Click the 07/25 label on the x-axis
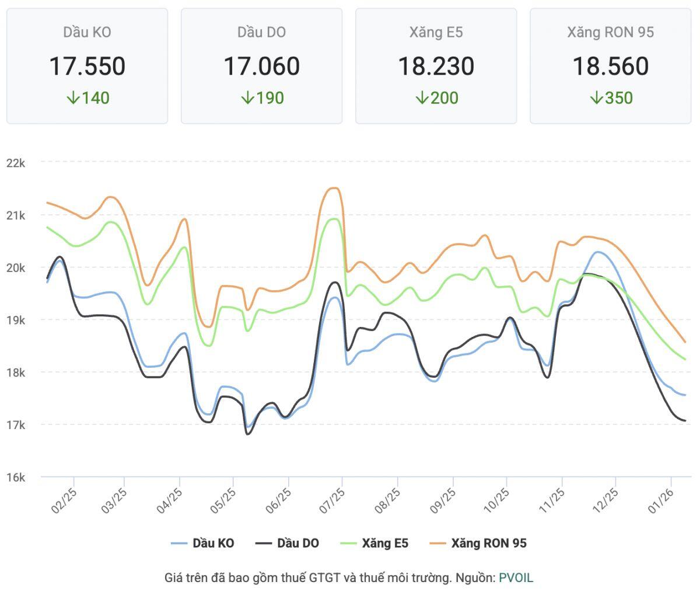The height and width of the screenshot is (592, 700). 333,501
